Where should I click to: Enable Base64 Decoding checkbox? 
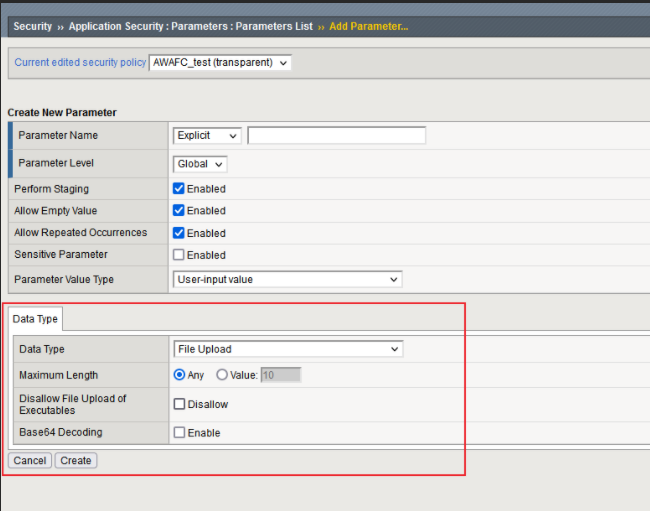179,433
